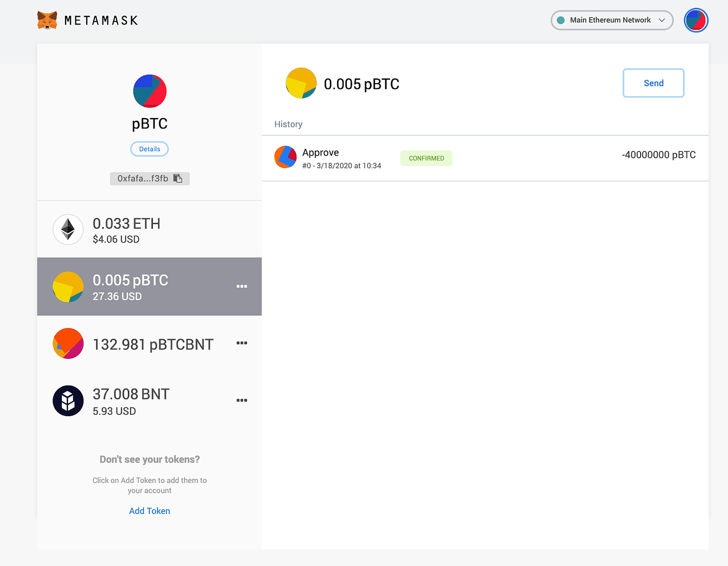Select the 0.033 ETH asset row
The width and height of the screenshot is (728, 566).
(x=149, y=229)
